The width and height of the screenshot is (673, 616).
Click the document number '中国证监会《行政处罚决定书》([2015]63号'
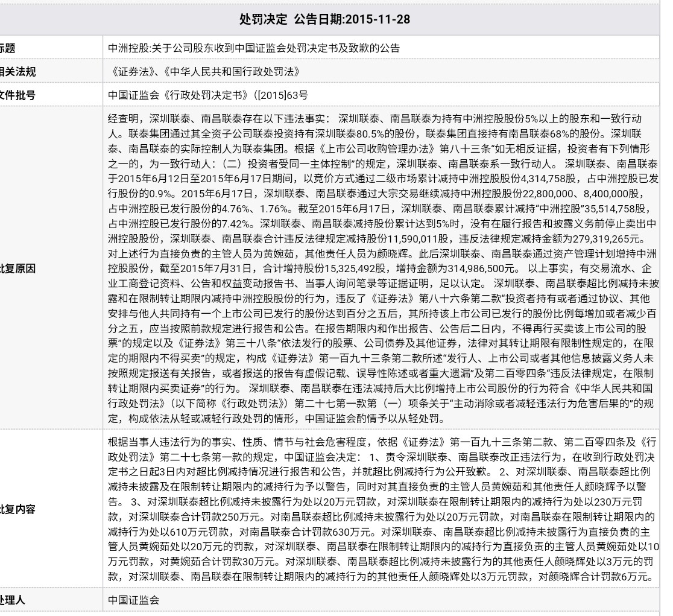click(207, 95)
